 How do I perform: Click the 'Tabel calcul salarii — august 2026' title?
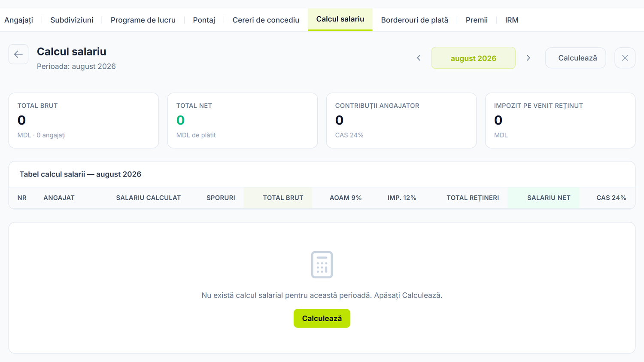pos(80,174)
